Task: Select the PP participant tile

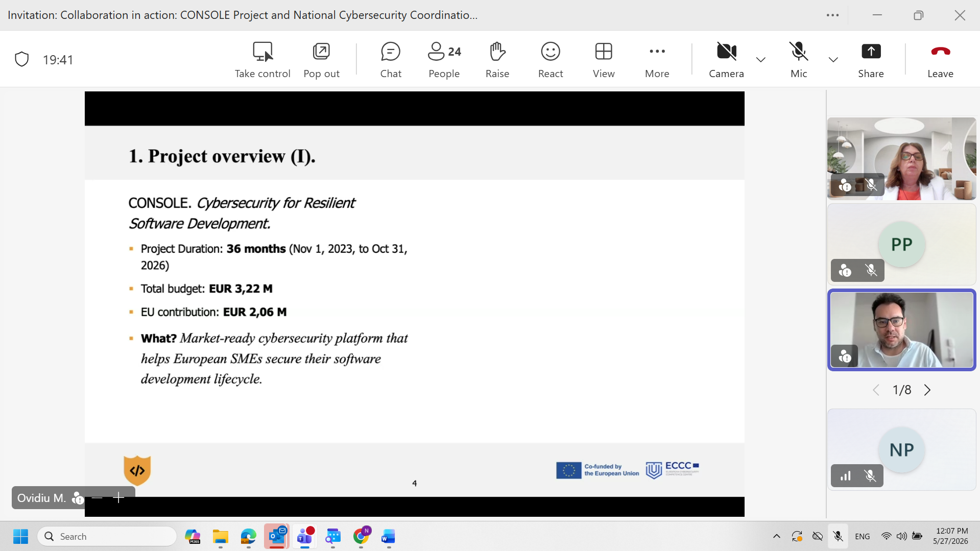Action: point(901,245)
